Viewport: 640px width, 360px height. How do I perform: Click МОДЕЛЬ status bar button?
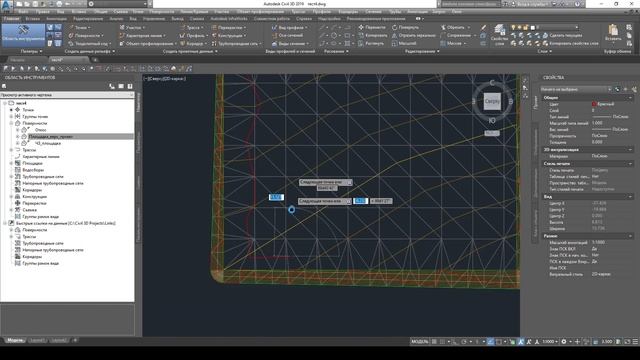[420, 342]
